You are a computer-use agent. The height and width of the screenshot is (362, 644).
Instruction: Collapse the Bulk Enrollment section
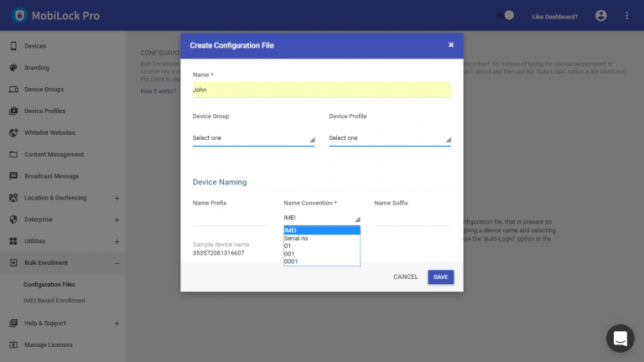tap(117, 263)
